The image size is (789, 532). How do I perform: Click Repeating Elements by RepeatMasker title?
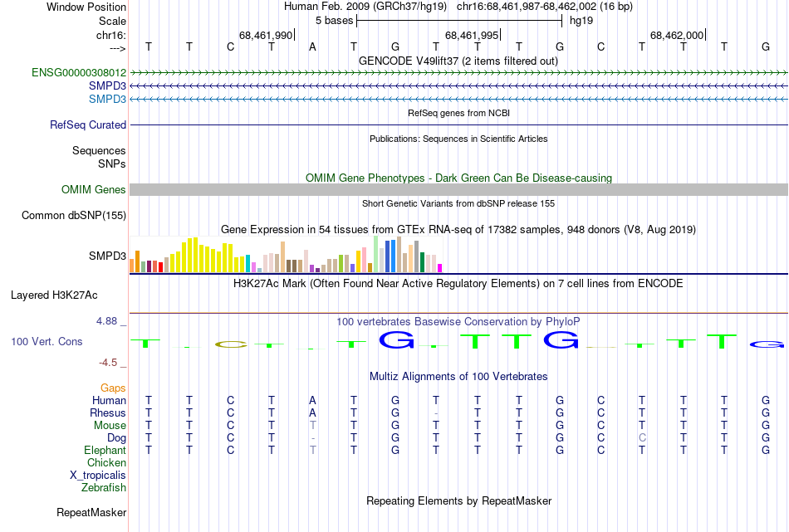coord(459,500)
